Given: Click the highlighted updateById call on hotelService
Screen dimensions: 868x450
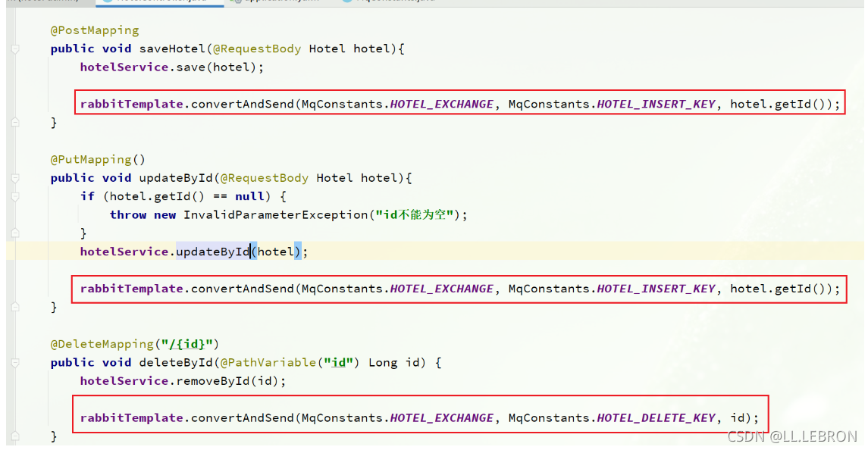Looking at the screenshot, I should 213,252.
